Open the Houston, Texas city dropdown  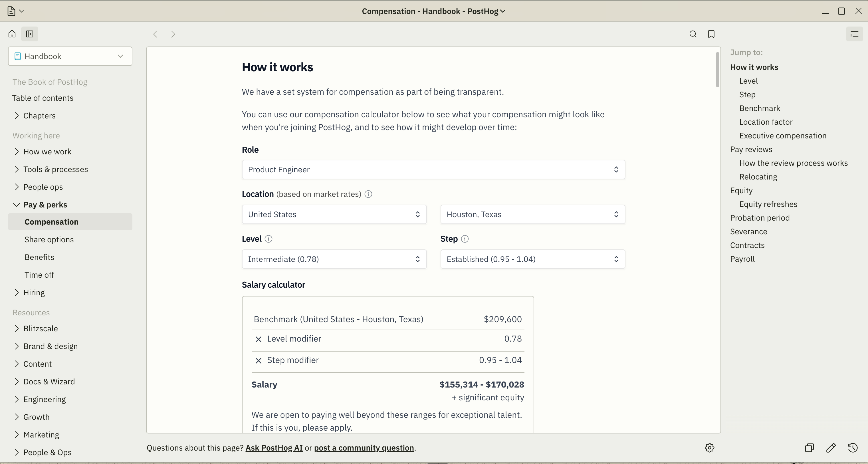(x=532, y=214)
